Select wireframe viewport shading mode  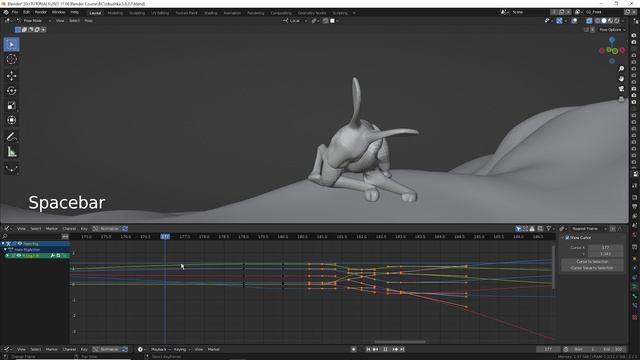click(x=598, y=21)
